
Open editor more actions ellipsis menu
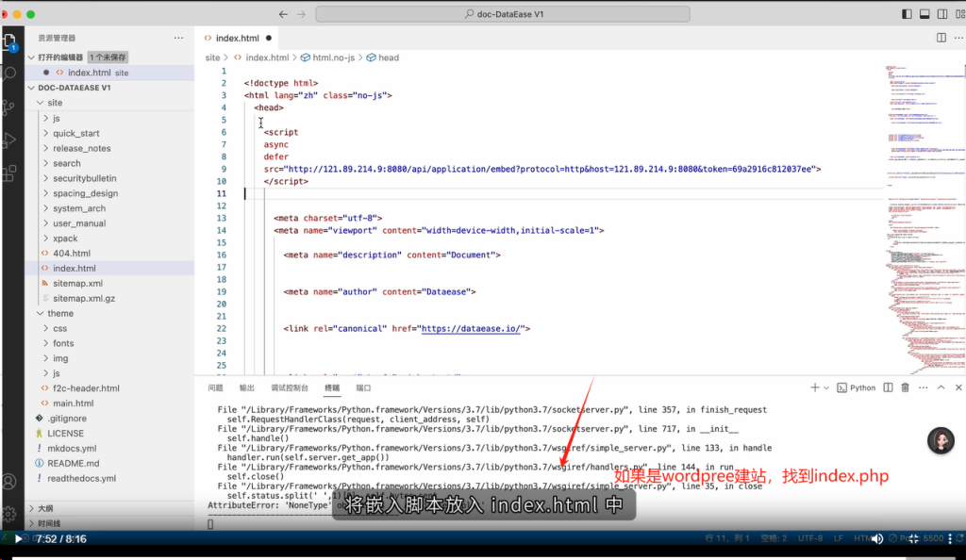coord(958,38)
